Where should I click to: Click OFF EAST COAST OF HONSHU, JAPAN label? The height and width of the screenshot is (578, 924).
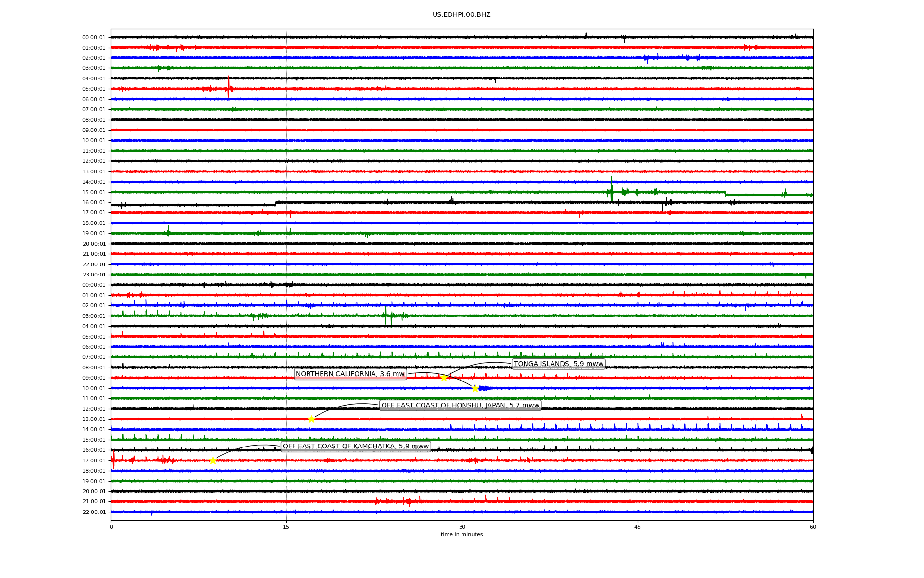pos(460,406)
